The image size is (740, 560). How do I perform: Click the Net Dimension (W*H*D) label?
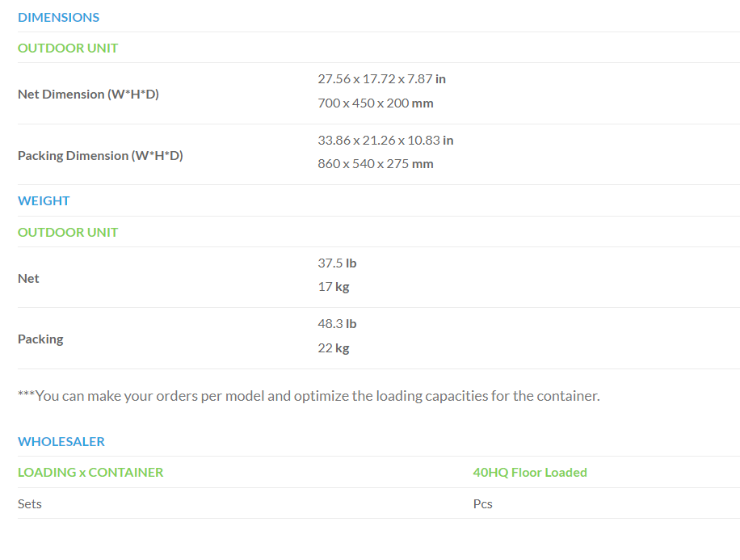[x=88, y=94]
